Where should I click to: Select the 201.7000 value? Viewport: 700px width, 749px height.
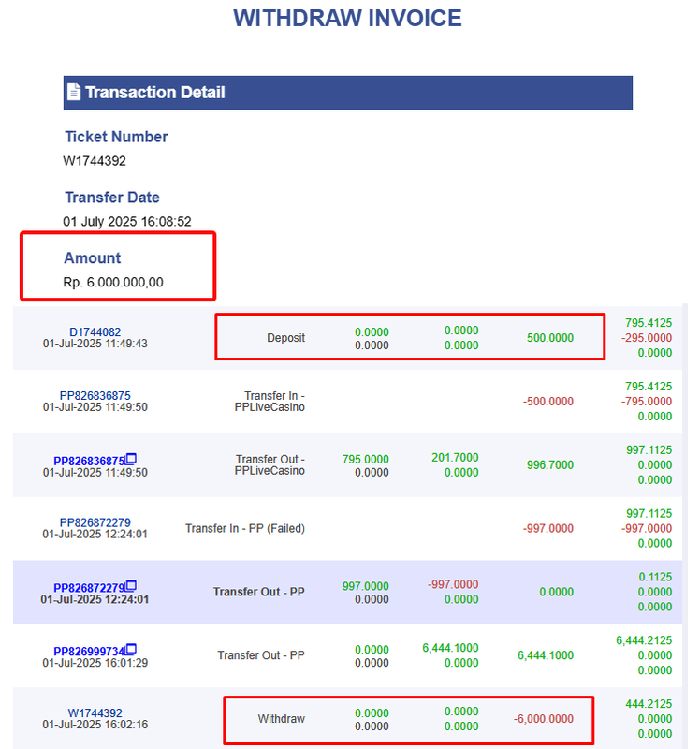tap(455, 457)
